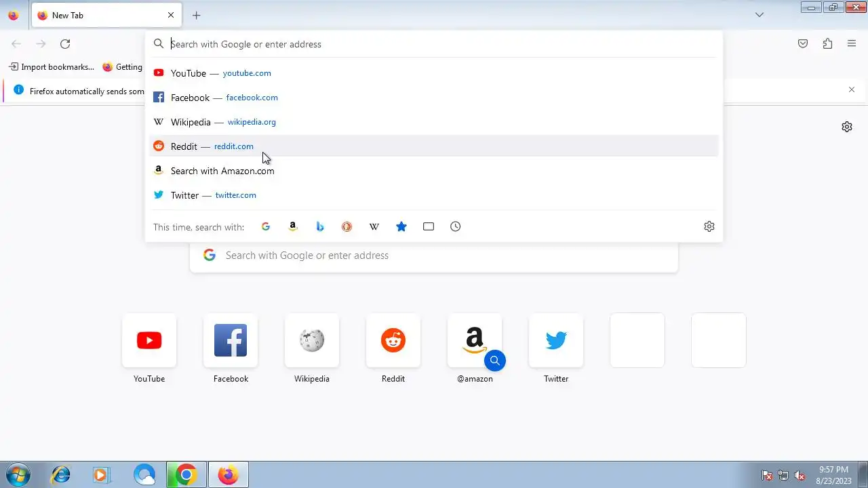Personalize new tab with gear icon
868x488 pixels.
847,127
